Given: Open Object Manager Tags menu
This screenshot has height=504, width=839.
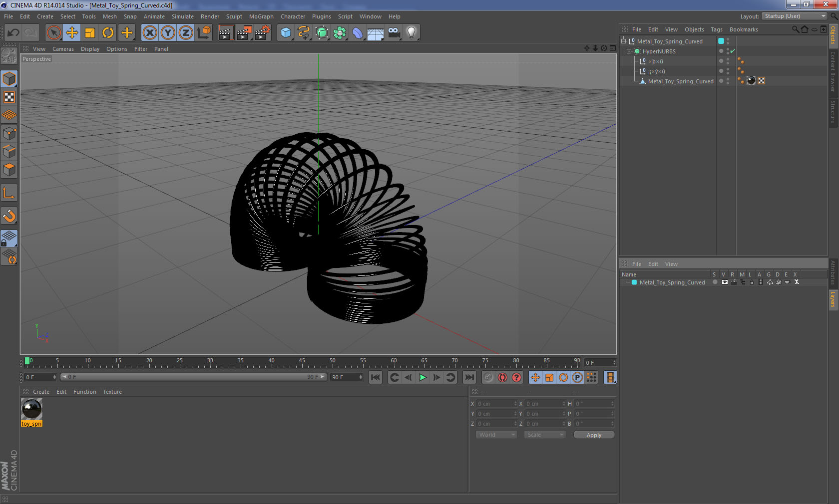Looking at the screenshot, I should coord(717,29).
